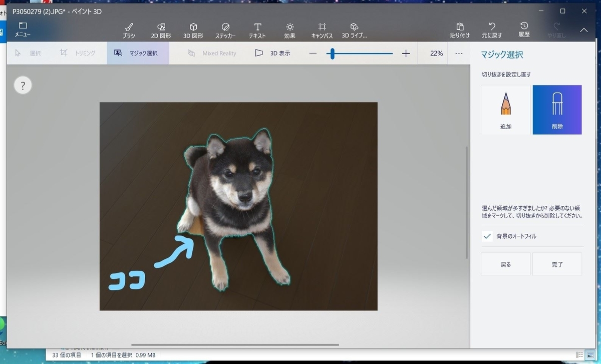Click the vertical canvas scrollbar
601x364 pixels.
467,202
